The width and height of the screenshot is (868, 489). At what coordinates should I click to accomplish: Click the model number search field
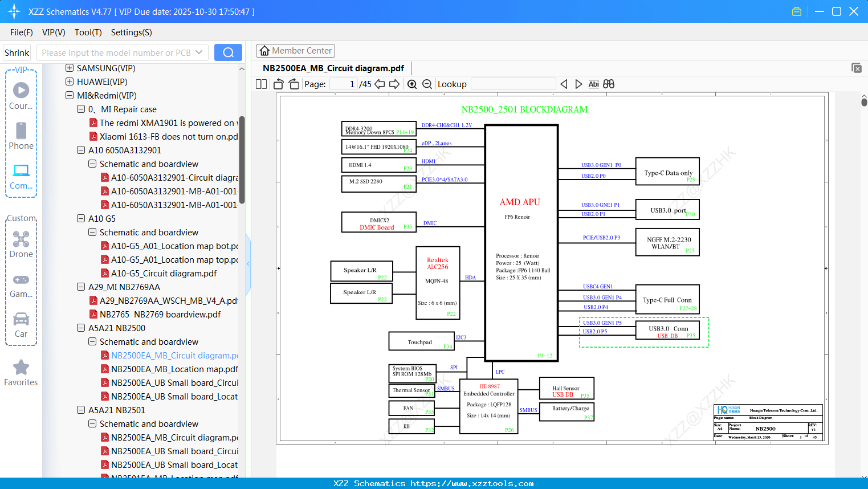[x=116, y=52]
